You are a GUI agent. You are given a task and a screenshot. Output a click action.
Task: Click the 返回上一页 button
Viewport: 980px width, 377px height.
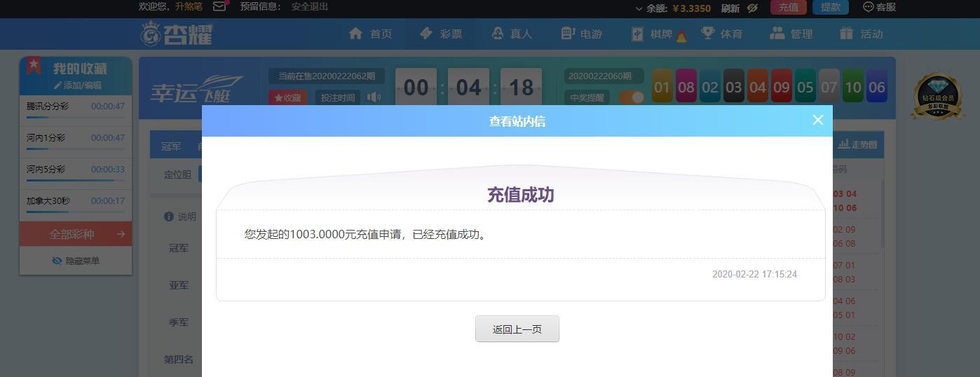coord(517,329)
